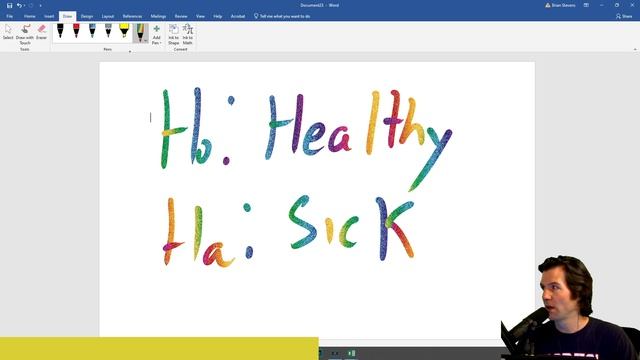
Task: Click the handwritten Hb: label
Action: click(x=197, y=127)
